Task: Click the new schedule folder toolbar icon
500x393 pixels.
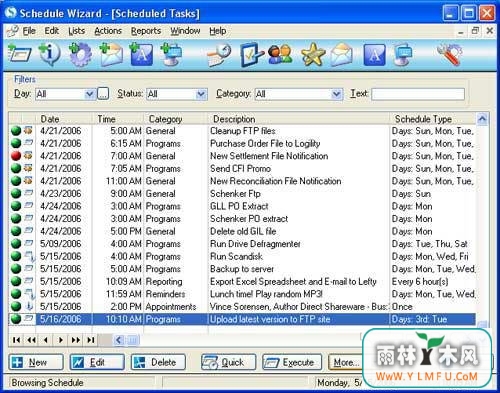Action: point(19,54)
